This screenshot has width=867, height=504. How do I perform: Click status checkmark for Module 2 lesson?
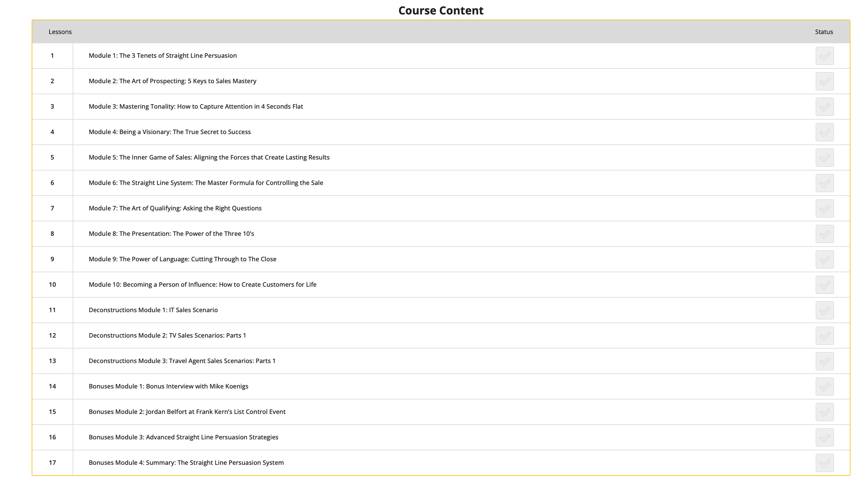coord(825,81)
